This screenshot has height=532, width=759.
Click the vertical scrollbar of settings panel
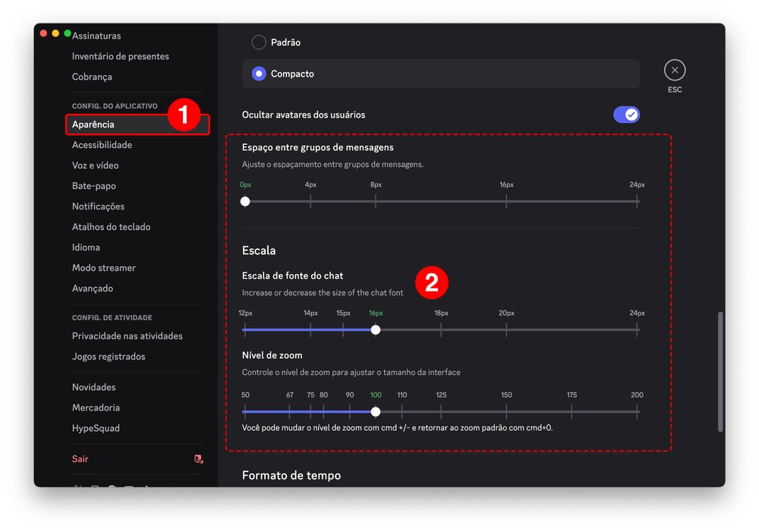coord(720,372)
